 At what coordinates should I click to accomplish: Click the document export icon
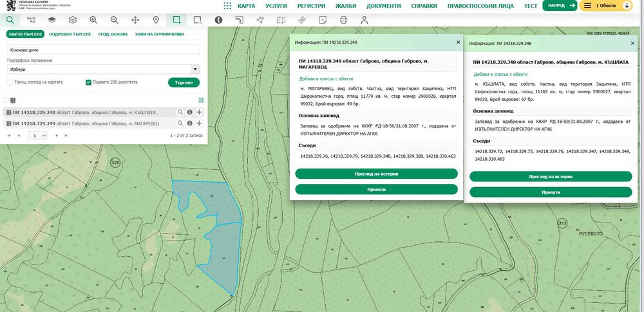[323, 20]
